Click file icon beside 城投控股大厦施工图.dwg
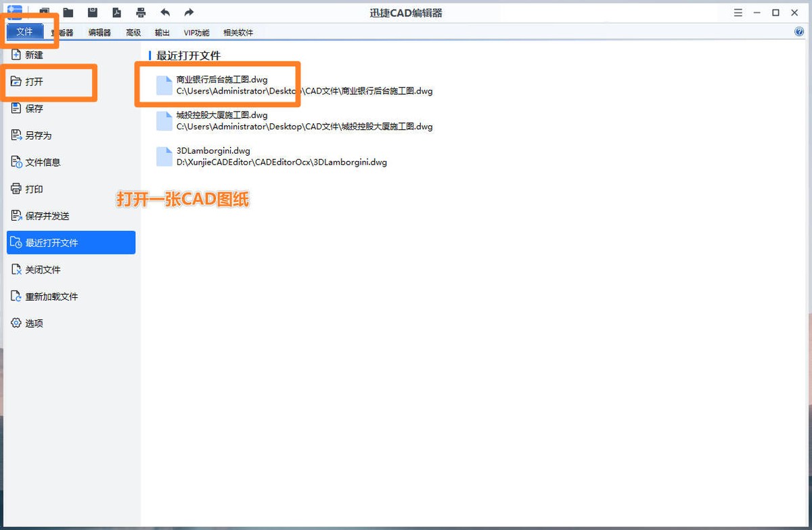 click(x=164, y=121)
